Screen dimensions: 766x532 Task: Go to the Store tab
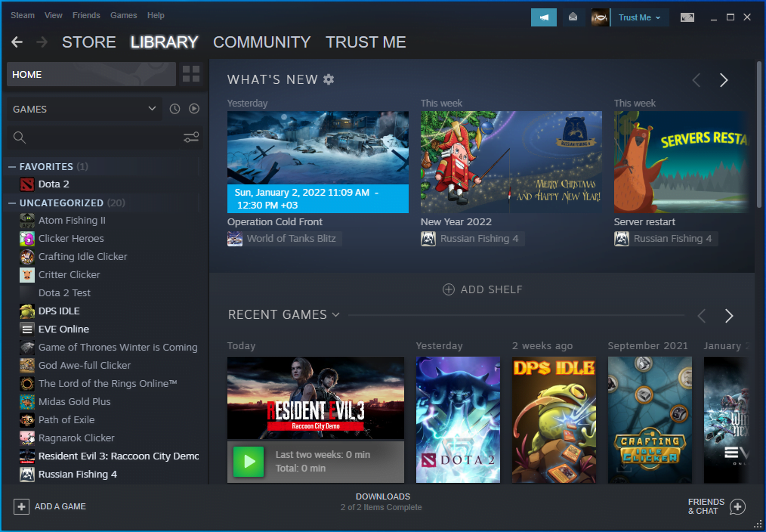point(89,42)
